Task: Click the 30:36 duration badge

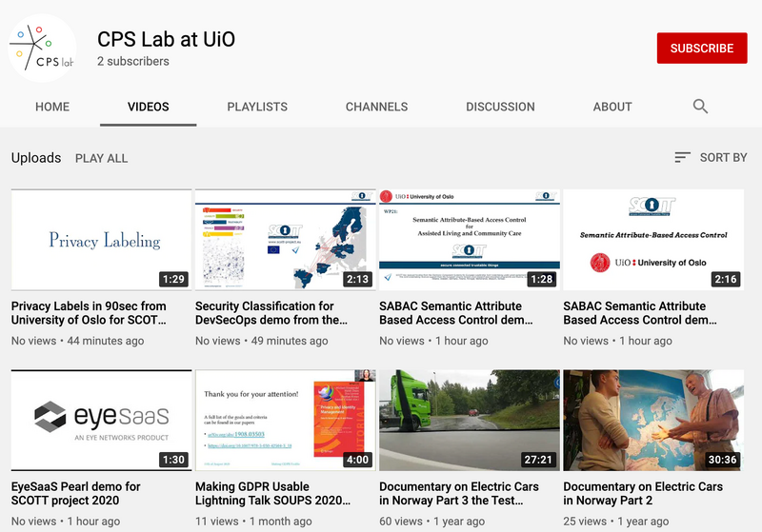Action: click(x=722, y=460)
